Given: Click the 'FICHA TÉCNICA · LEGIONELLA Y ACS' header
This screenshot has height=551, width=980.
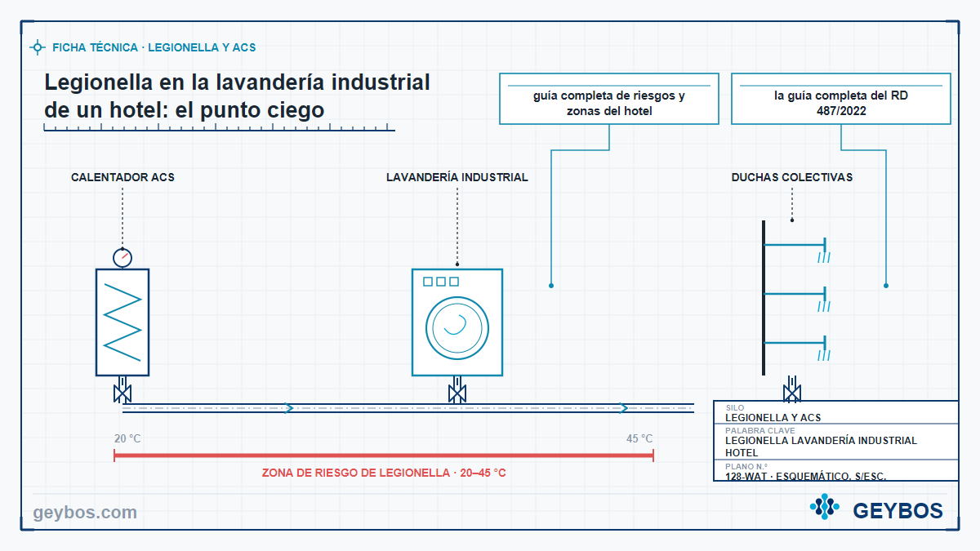Looking at the screenshot, I should tap(154, 47).
